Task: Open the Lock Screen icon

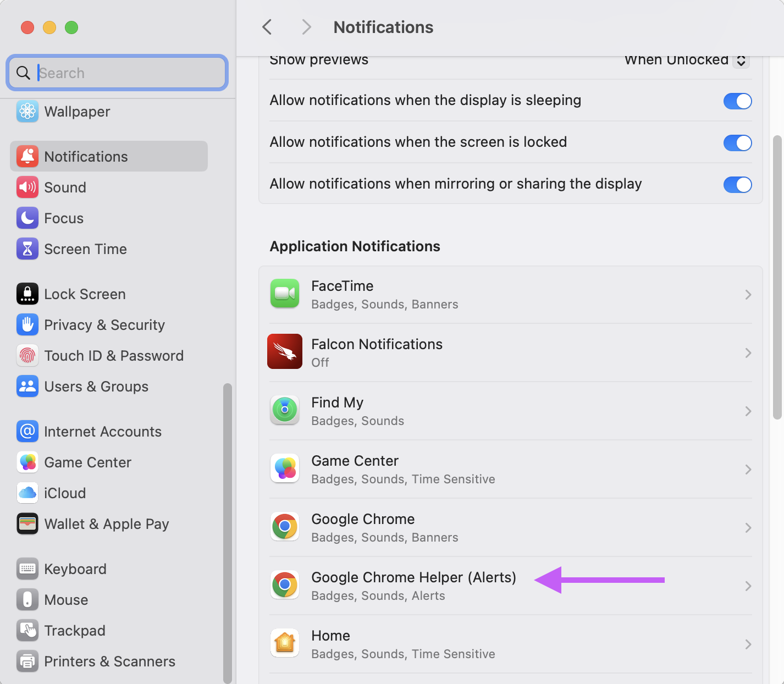Action: point(27,294)
